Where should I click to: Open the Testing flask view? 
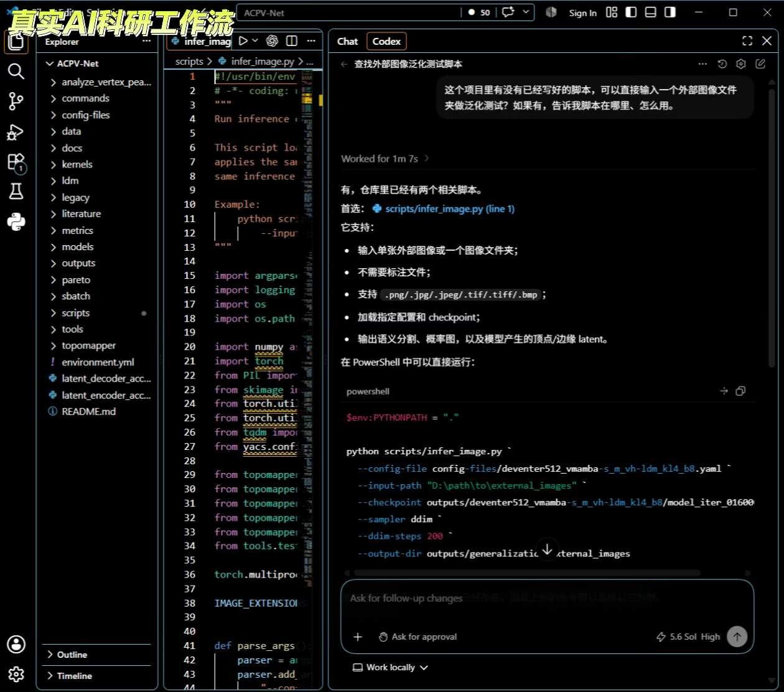pos(16,191)
